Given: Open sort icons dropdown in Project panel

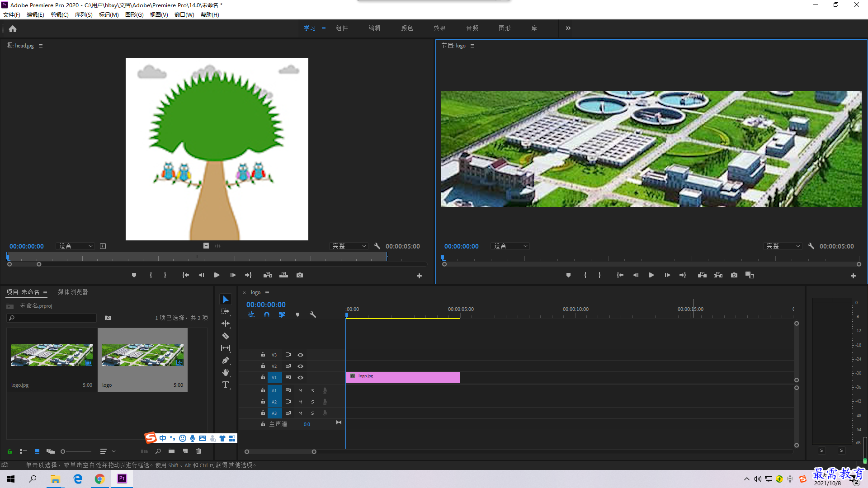Looking at the screenshot, I should pos(107,451).
